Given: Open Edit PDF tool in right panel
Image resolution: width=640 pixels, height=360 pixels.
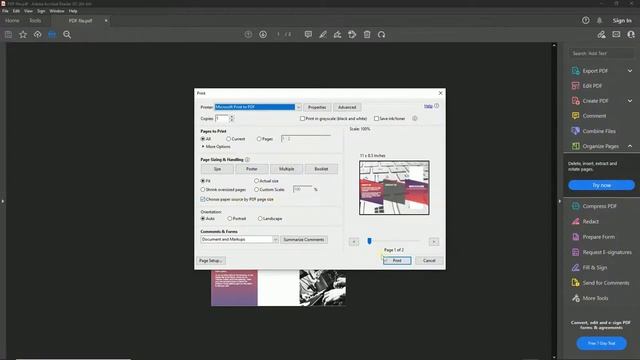Looking at the screenshot, I should [592, 86].
